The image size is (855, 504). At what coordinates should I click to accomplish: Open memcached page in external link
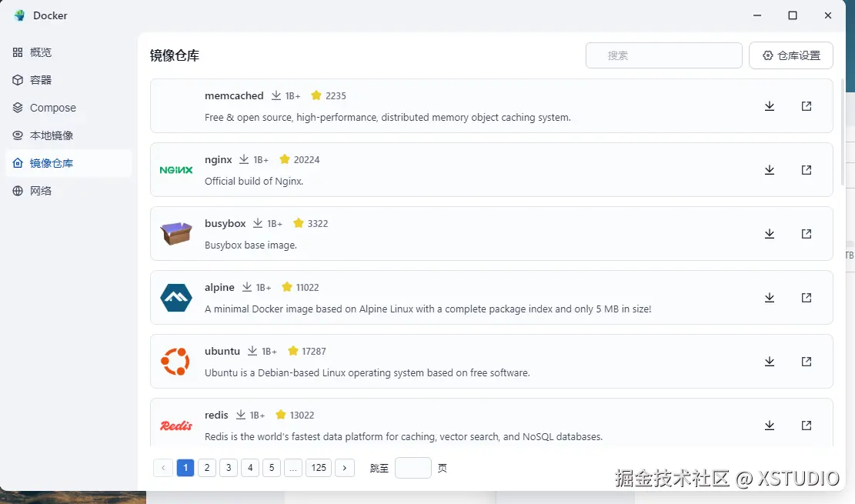(x=807, y=106)
